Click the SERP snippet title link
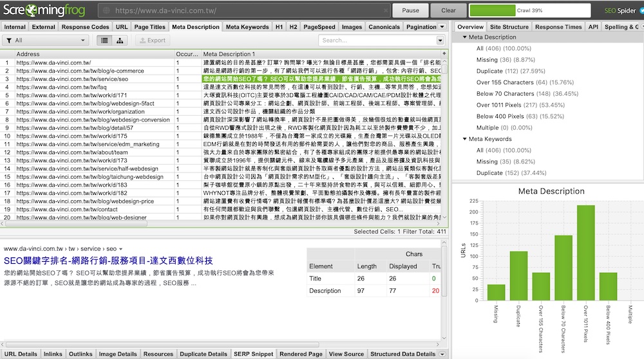 point(108,261)
